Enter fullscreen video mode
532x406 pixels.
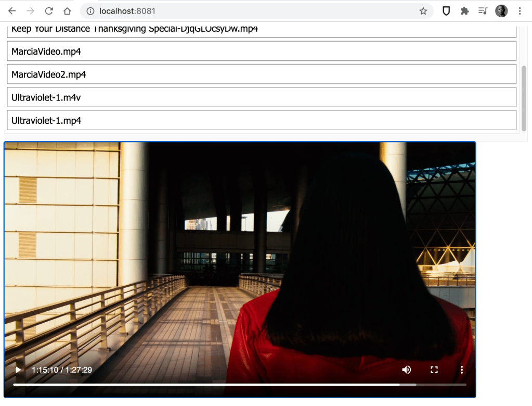point(434,370)
